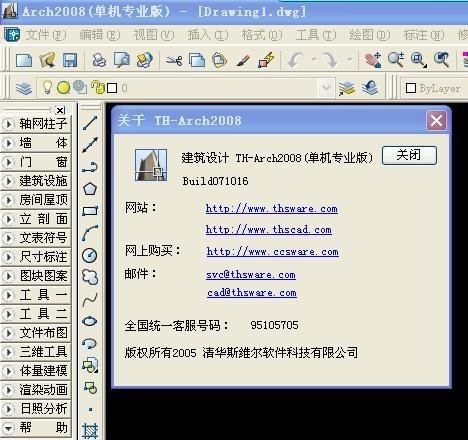Image resolution: width=468 pixels, height=440 pixels.
Task: Open link http://www.thsware.com
Action: pos(272,209)
